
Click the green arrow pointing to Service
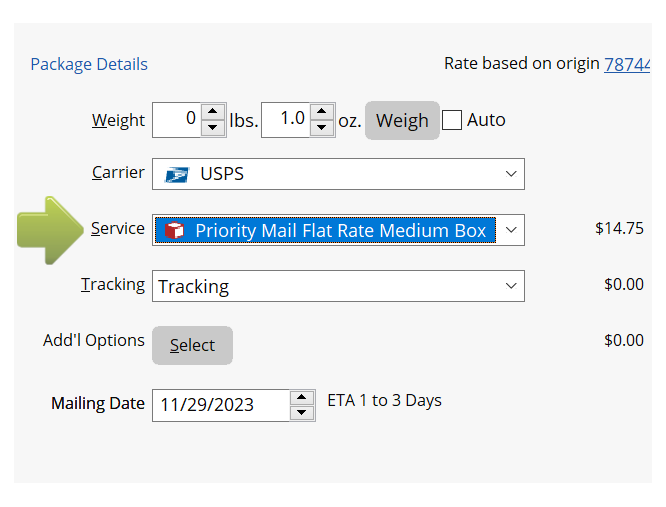pyautogui.click(x=52, y=230)
